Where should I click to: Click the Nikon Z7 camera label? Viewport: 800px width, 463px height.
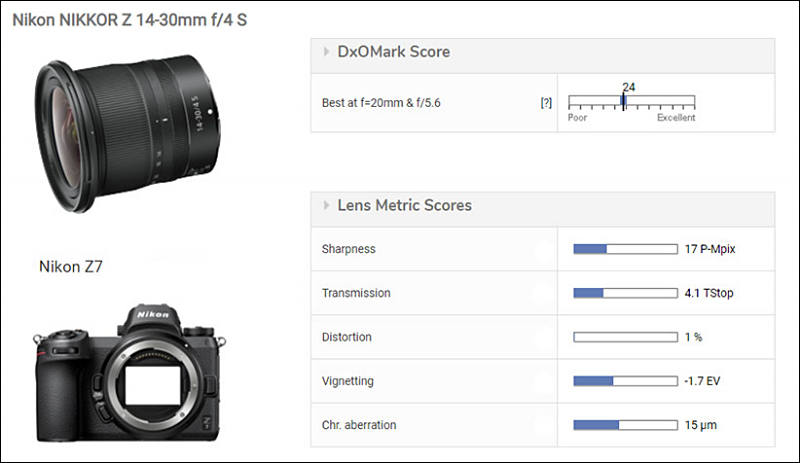[71, 266]
